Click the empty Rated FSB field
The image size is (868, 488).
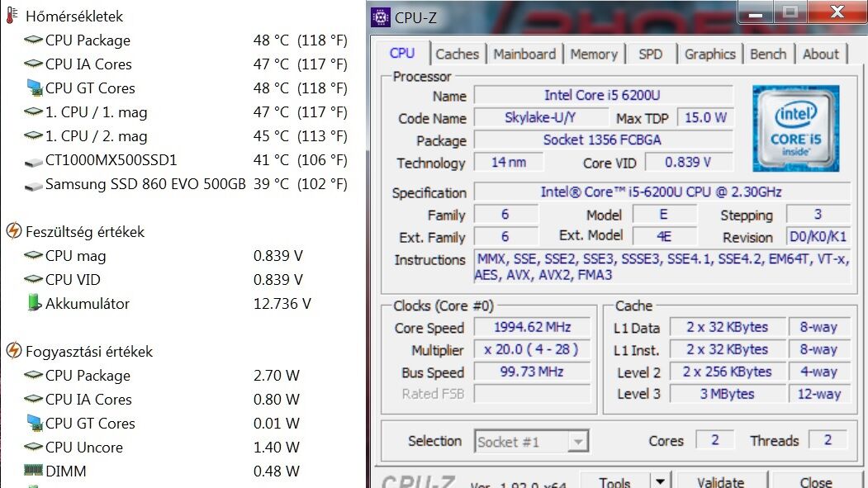(532, 393)
